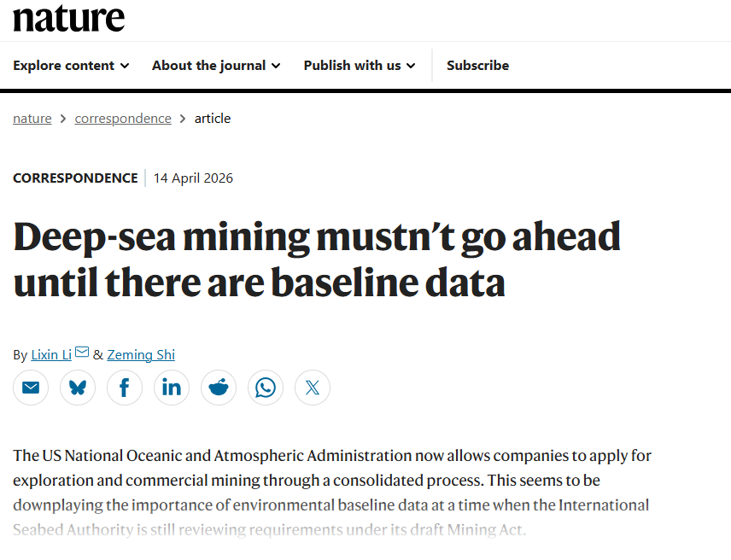Open the correspondence breadcrumb link
This screenshot has height=560, width=731.
123,119
